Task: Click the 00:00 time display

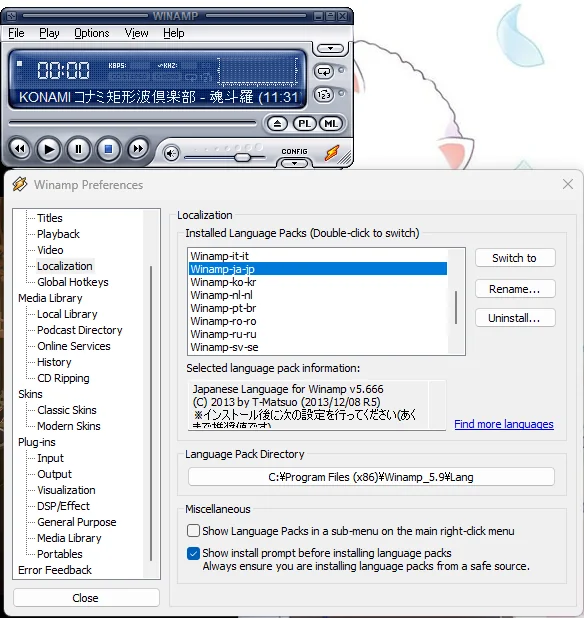Action: tap(63, 71)
